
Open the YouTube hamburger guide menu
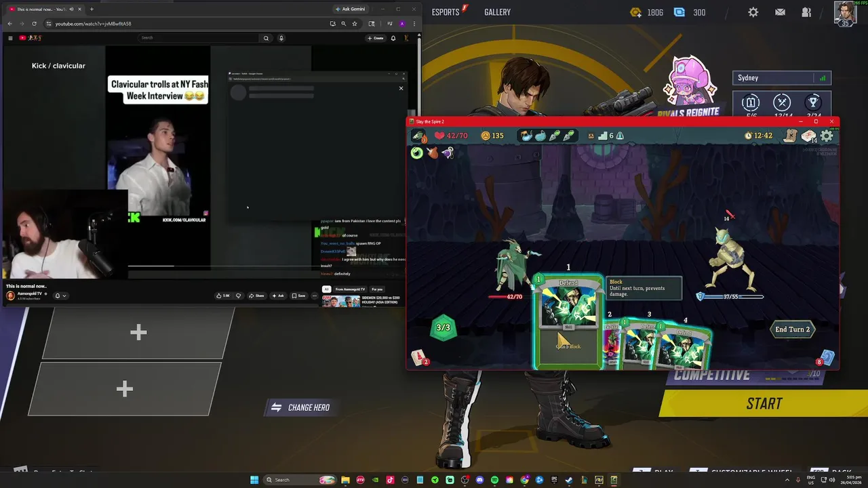click(10, 38)
